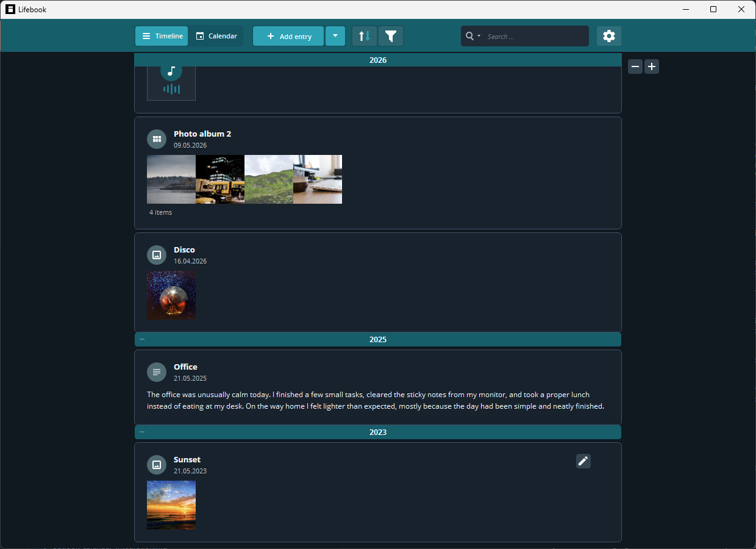Viewport: 756px width, 549px height.
Task: Open the Add entry dropdown arrow
Action: (335, 36)
